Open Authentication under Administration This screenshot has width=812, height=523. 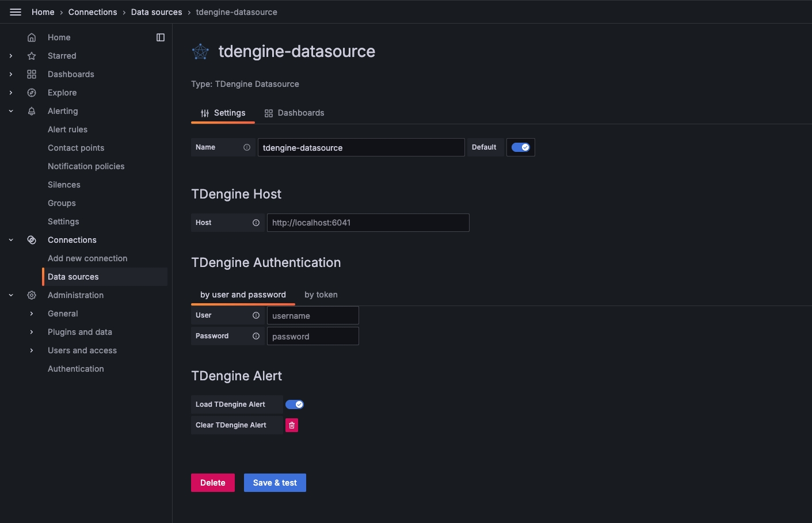76,369
